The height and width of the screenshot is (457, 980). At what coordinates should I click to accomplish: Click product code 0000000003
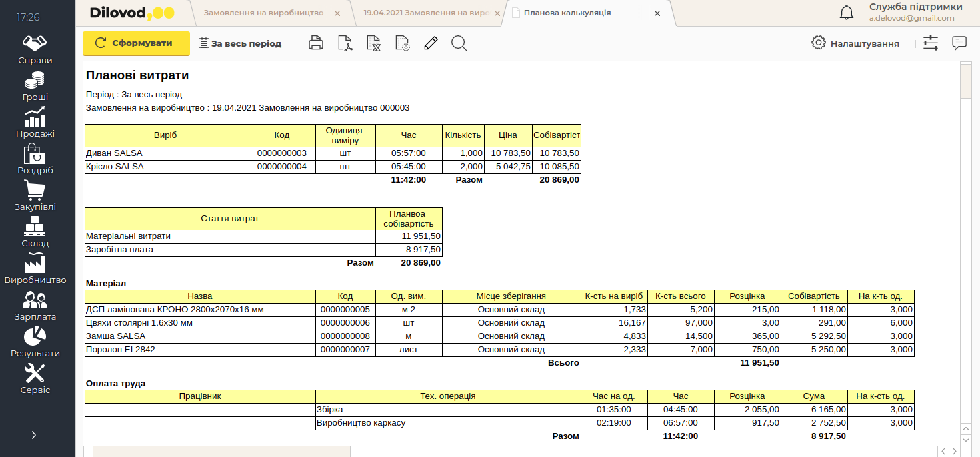pyautogui.click(x=282, y=153)
